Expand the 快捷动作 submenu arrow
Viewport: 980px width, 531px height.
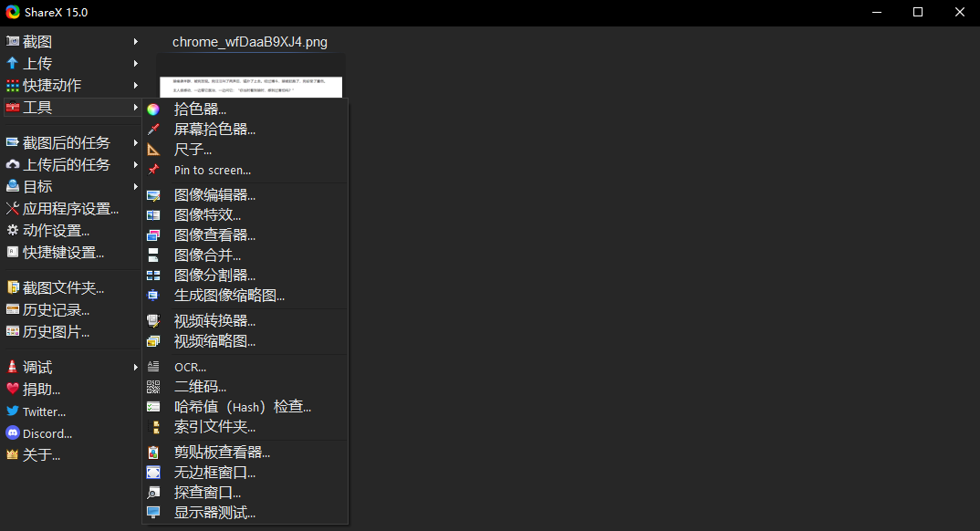(x=136, y=85)
